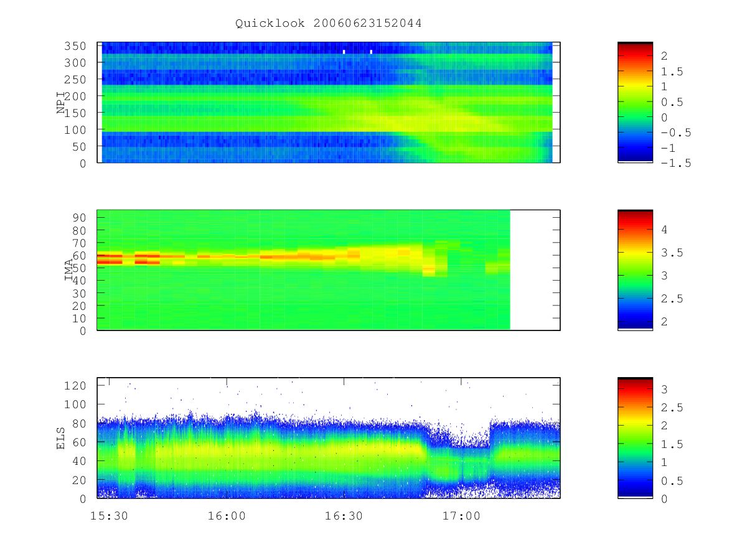
Task: Click the 70 tick on IMA axis
Action: (x=80, y=243)
